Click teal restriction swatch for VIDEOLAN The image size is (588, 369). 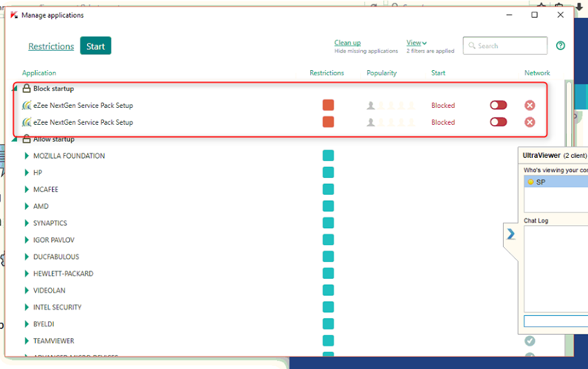click(x=328, y=290)
